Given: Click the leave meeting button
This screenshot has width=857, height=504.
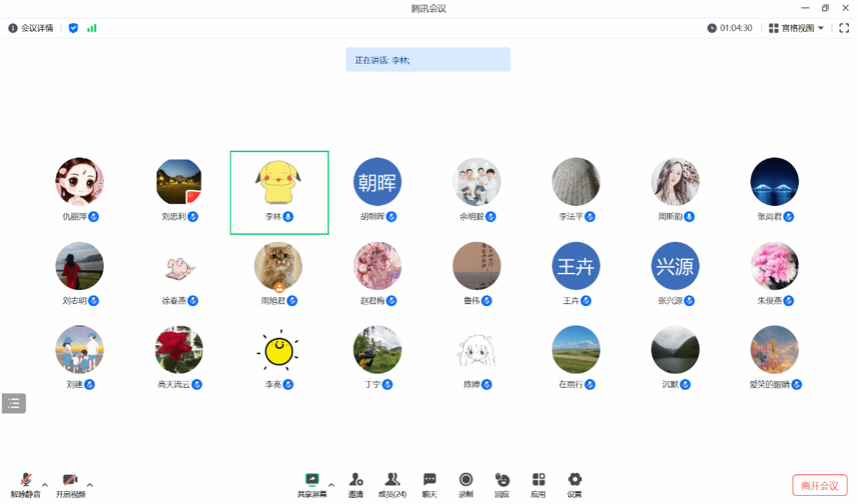Looking at the screenshot, I should 820,486.
